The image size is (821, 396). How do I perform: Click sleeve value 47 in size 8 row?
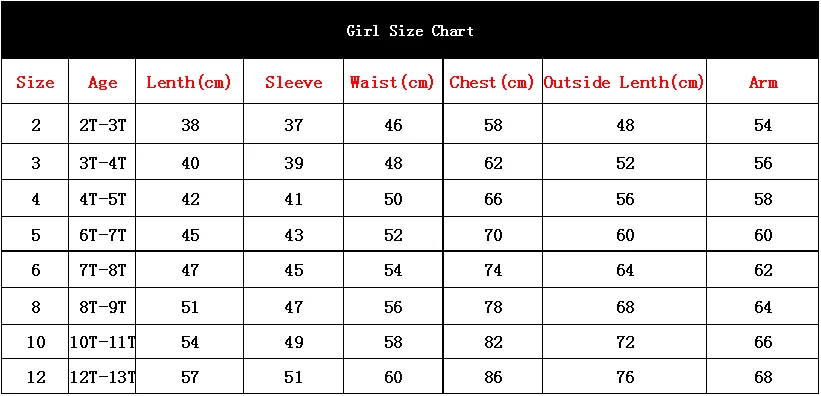293,307
